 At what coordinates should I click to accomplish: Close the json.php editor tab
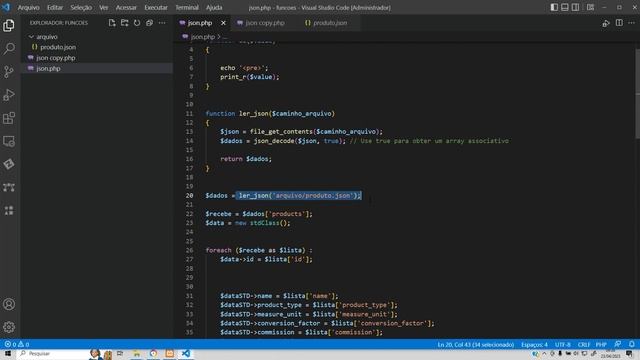pos(223,23)
